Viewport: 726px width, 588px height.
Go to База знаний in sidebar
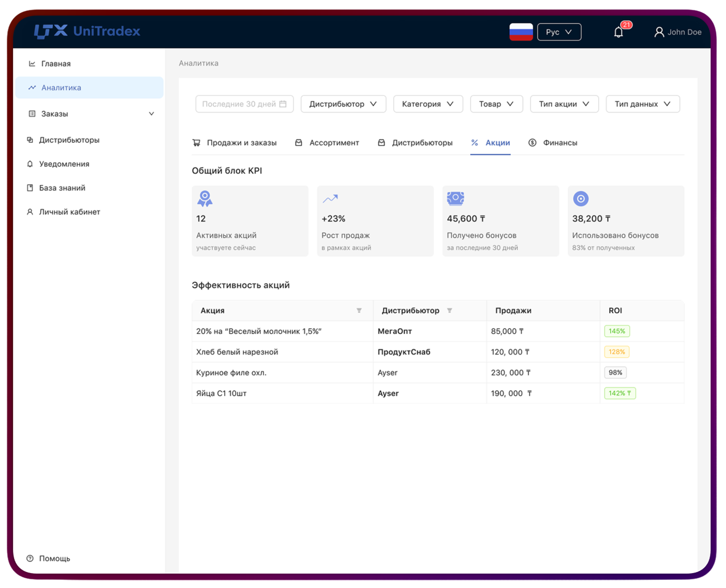coord(62,188)
